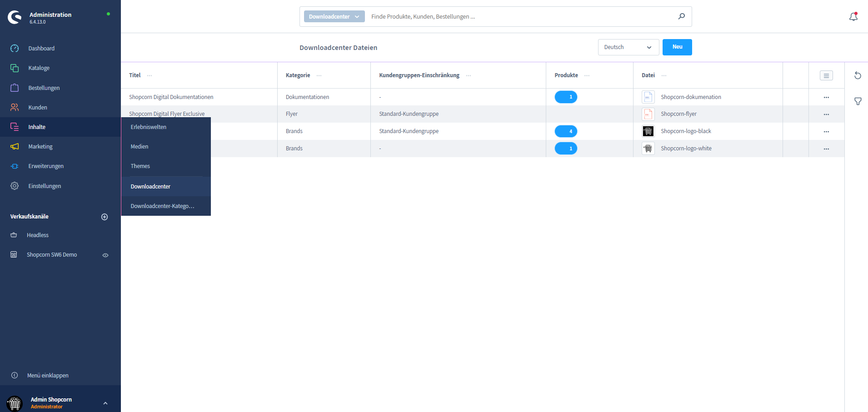The image size is (868, 412).
Task: Open context menu for Flyer row
Action: pos(826,114)
